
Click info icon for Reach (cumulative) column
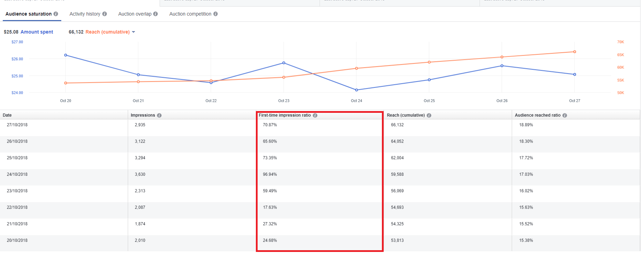tap(429, 115)
